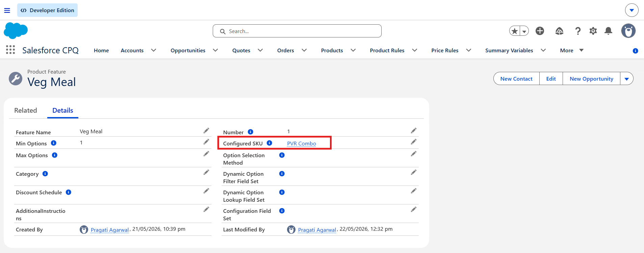
Task: Open the Products tab
Action: [332, 50]
